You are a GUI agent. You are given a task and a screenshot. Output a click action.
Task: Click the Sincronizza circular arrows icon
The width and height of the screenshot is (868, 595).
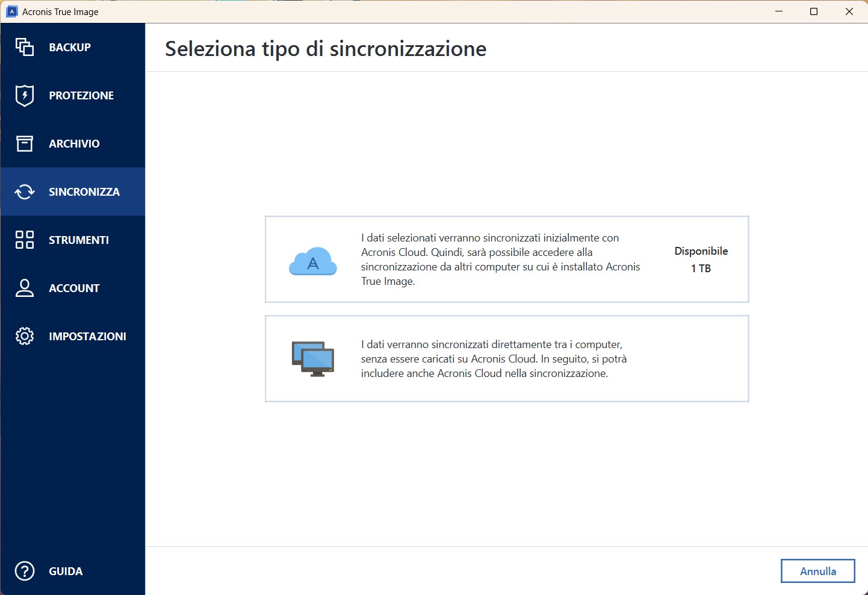pos(25,192)
